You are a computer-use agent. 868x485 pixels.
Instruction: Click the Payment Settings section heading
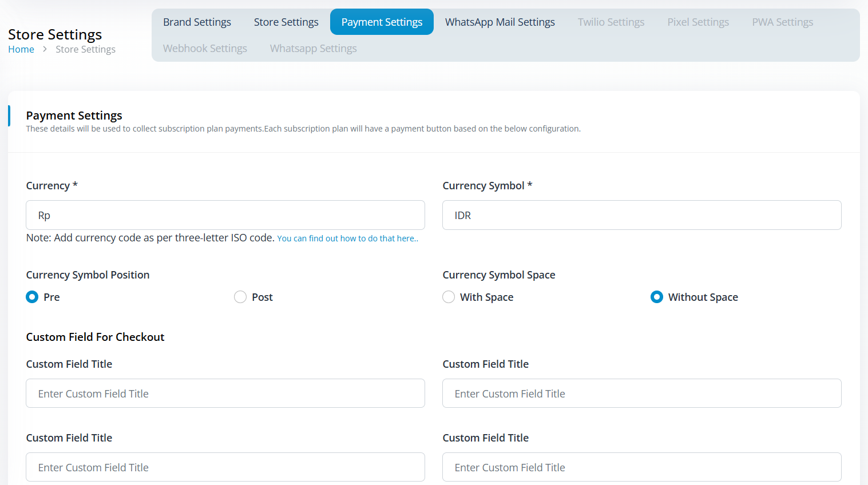(x=74, y=116)
